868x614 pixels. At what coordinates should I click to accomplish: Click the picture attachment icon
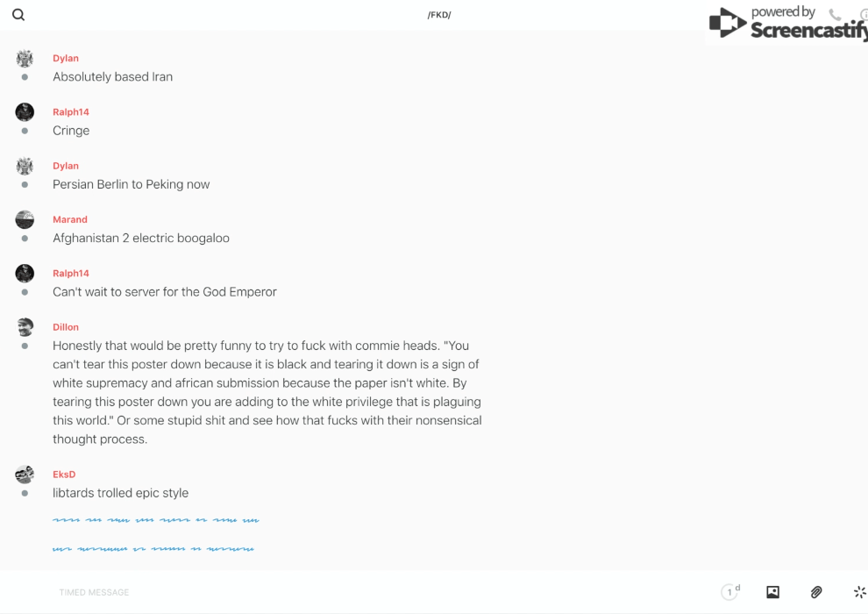coord(772,592)
